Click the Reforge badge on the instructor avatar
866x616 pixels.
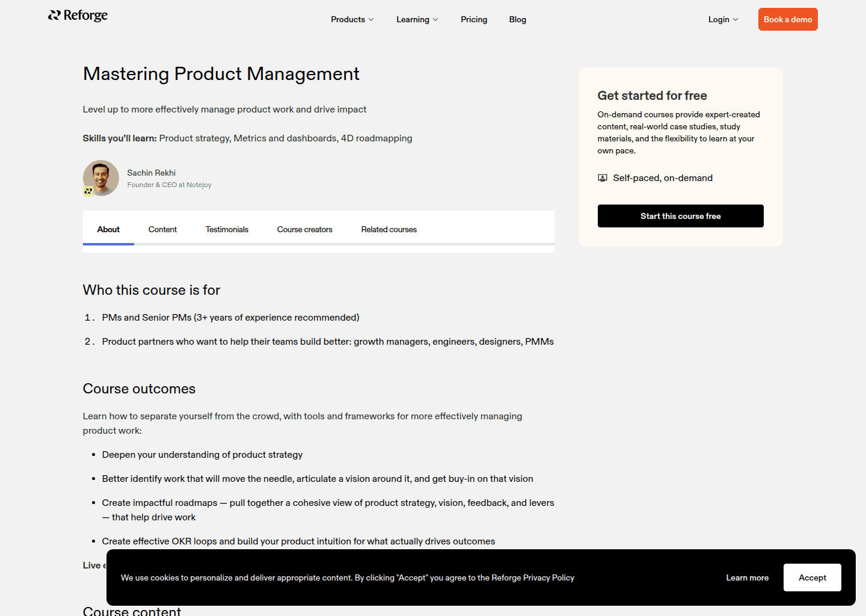click(88, 191)
